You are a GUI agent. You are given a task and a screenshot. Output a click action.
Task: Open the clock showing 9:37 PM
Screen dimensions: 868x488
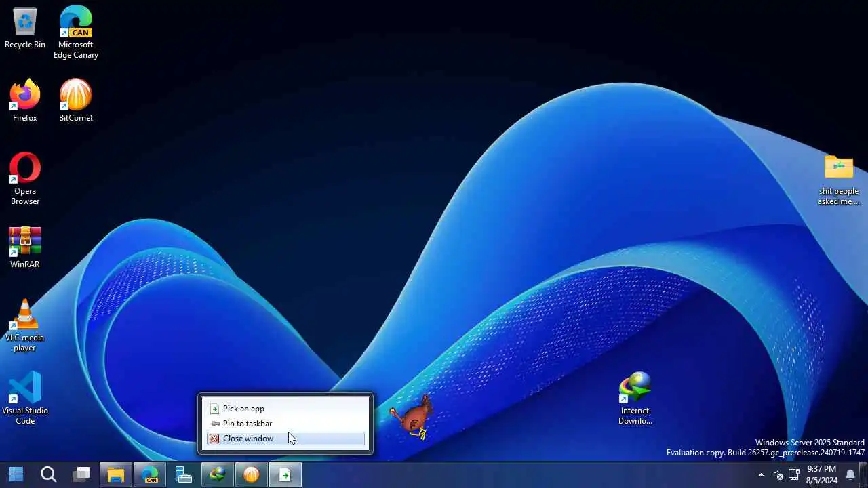click(822, 474)
